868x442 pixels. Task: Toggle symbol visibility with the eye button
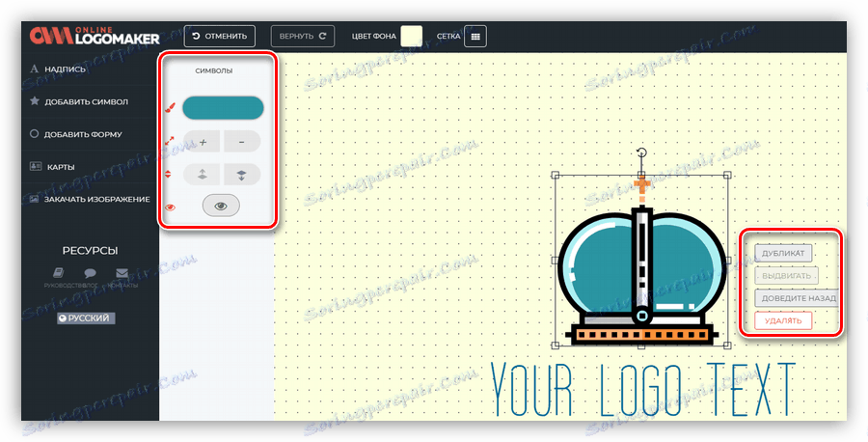point(221,207)
